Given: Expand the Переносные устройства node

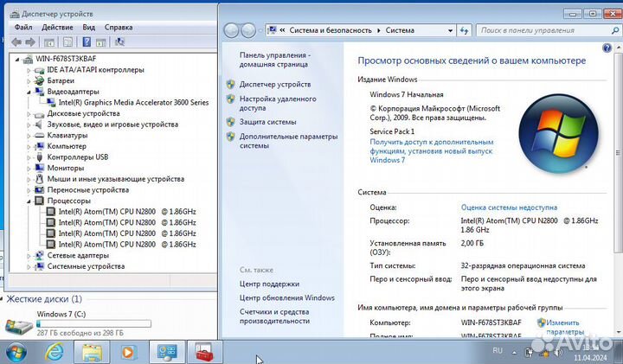Looking at the screenshot, I should 29,190.
